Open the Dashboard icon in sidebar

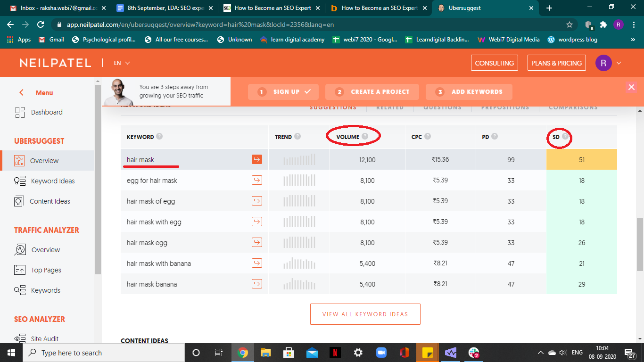coord(20,112)
